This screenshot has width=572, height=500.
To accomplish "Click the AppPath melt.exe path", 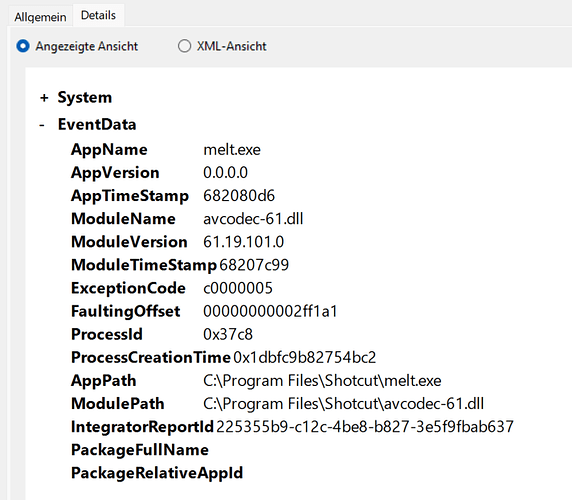I will [x=322, y=381].
